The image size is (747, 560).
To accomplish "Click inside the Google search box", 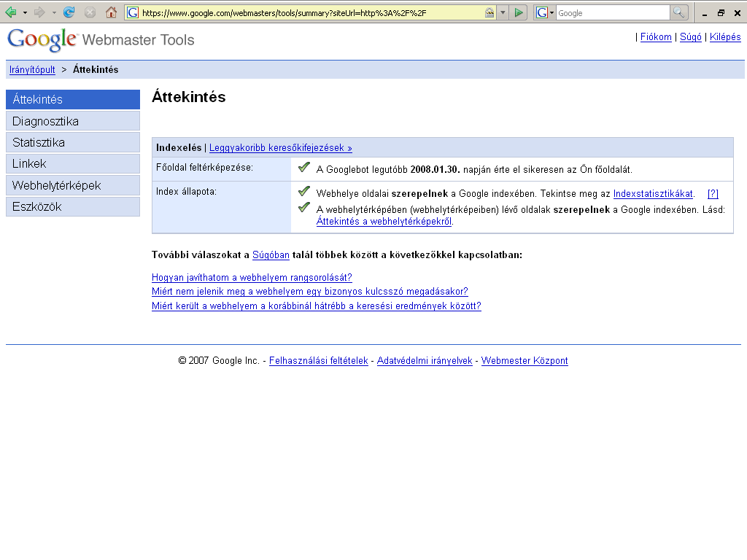I will pyautogui.click(x=613, y=13).
